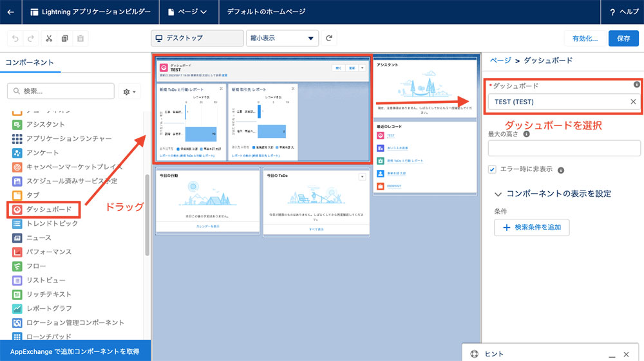Screen dimensions: 644x361
Task: Cut with the scissors icon
Action: 49,39
